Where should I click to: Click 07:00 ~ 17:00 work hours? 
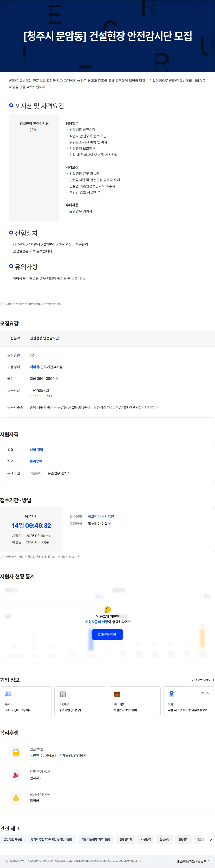tap(43, 396)
